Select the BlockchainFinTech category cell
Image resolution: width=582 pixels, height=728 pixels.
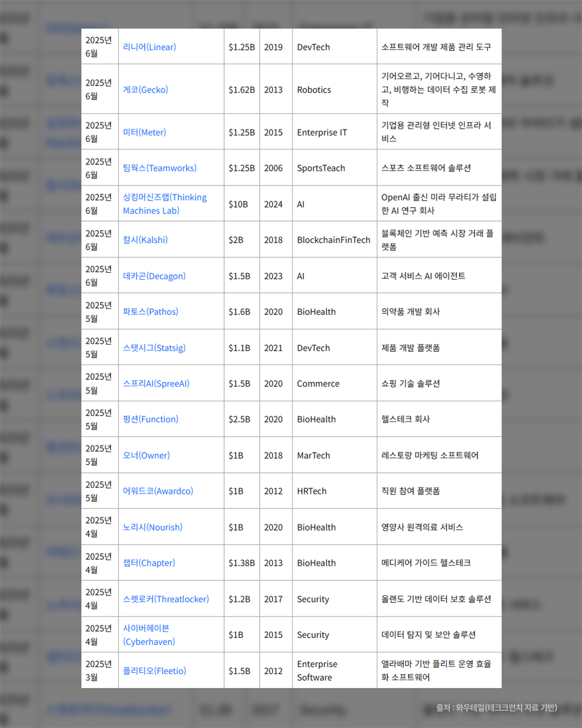(x=334, y=239)
